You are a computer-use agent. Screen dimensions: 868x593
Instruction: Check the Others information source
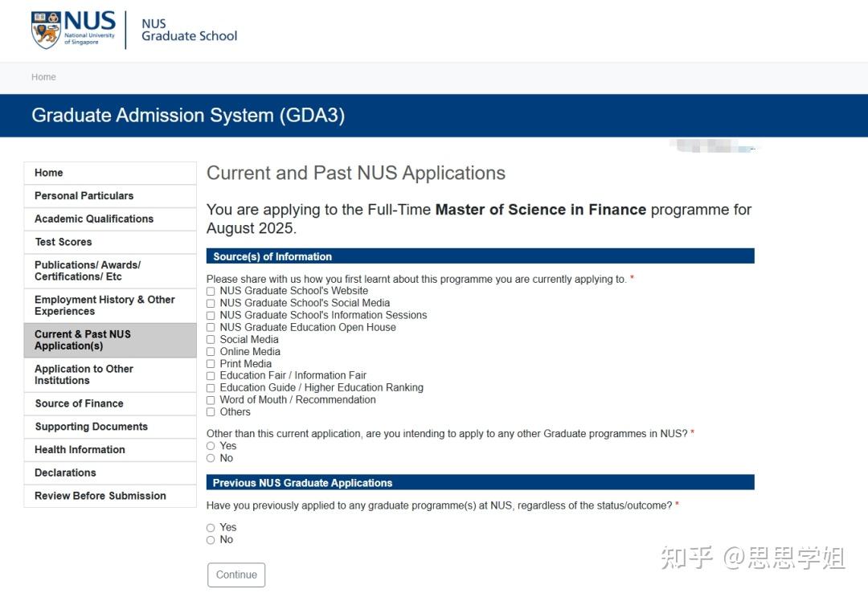coord(210,411)
